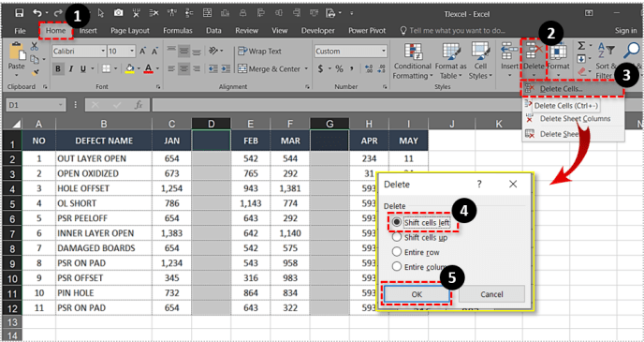Open Conditional Formatting menu

(x=413, y=61)
